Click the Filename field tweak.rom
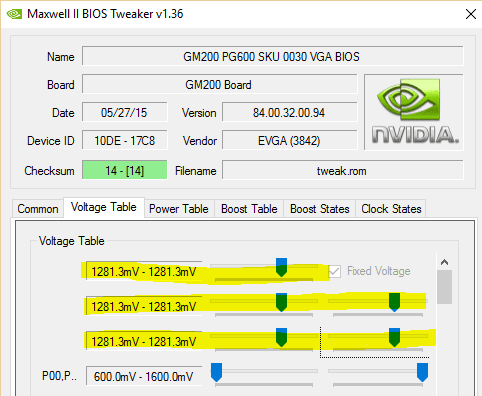Viewport: 482px width, 396px height. [x=343, y=170]
